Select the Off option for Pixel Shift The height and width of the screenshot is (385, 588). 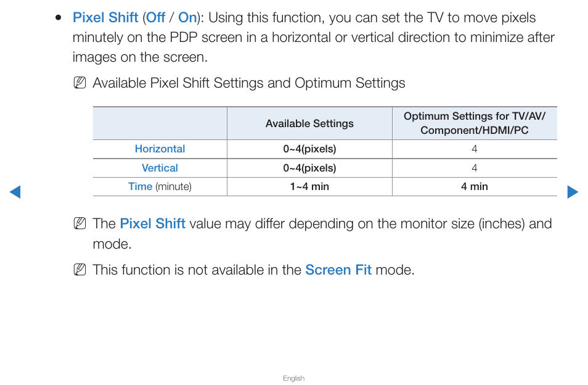click(x=155, y=18)
